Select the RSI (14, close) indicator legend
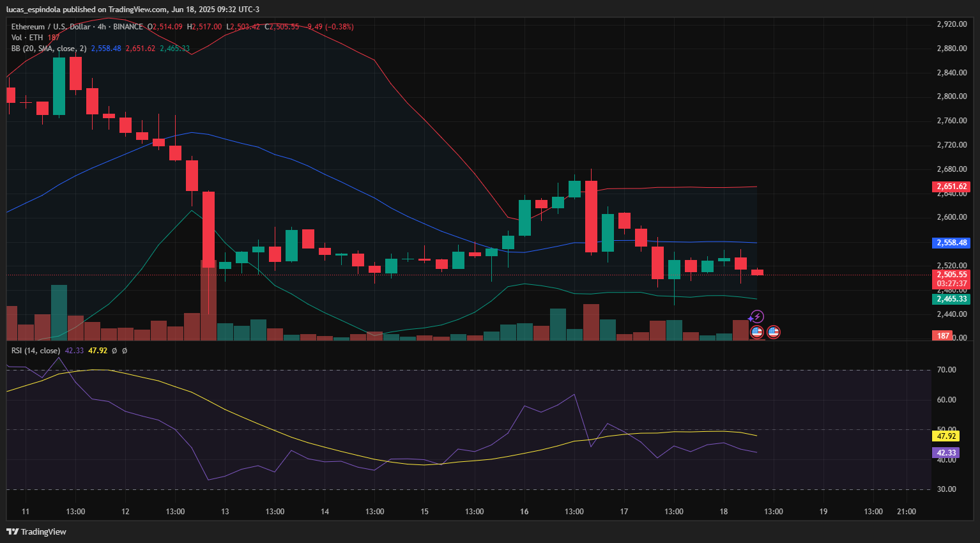The image size is (980, 543). coord(36,351)
